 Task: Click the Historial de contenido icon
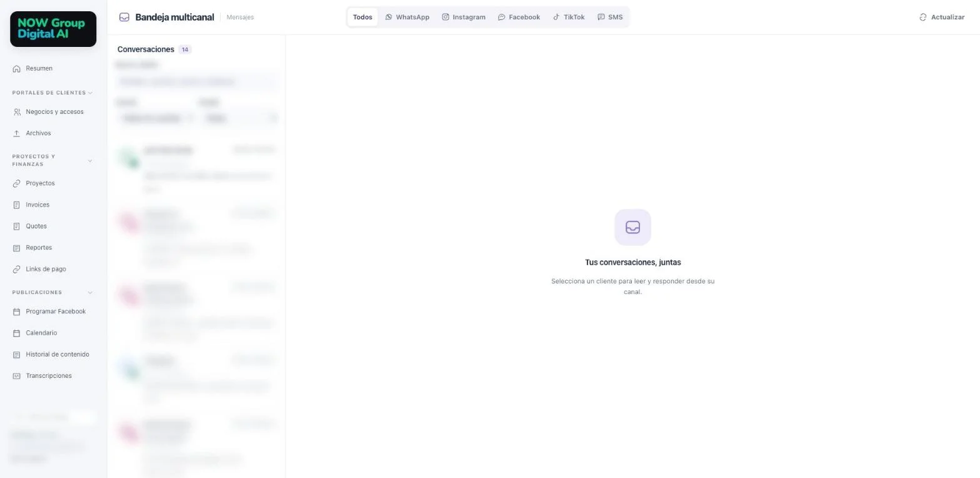click(x=17, y=355)
